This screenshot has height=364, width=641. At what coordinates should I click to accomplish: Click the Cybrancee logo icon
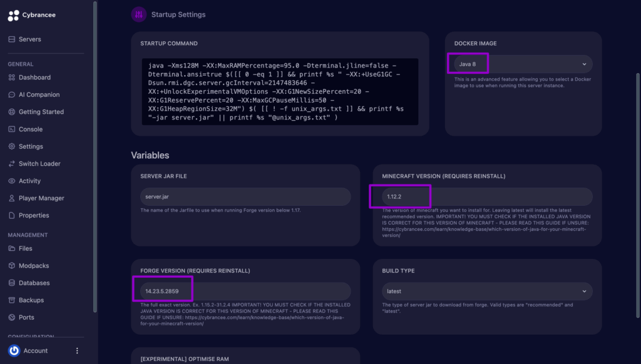13,15
